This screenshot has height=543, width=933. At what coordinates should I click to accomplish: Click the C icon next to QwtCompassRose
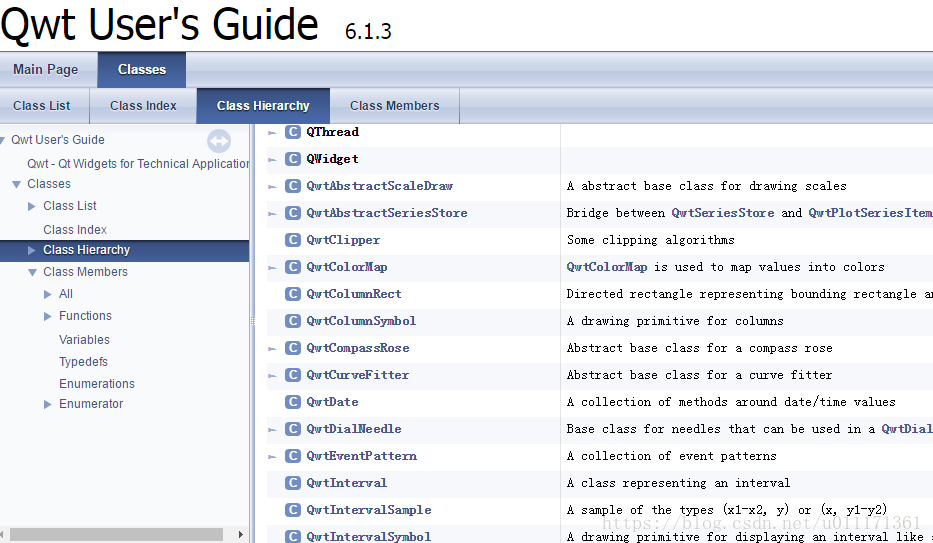[x=293, y=348]
